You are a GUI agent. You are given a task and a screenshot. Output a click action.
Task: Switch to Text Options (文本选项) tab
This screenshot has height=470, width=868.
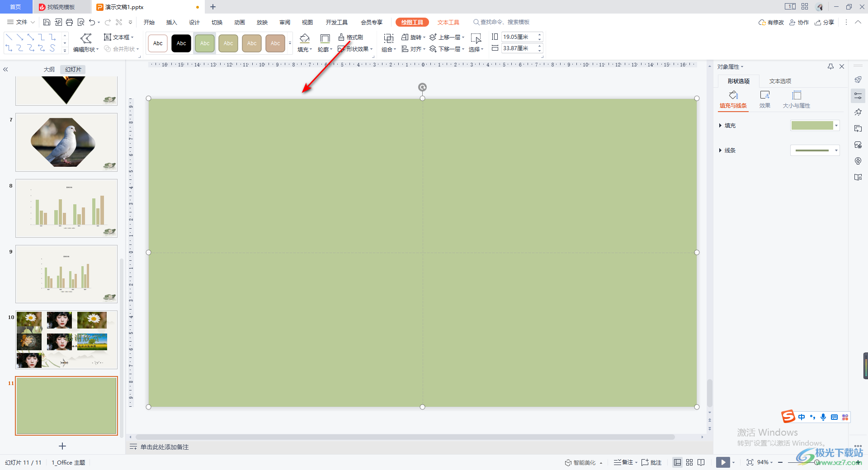pyautogui.click(x=780, y=81)
